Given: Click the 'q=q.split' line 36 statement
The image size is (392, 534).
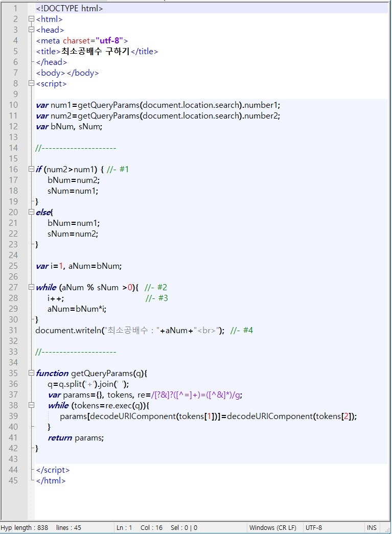Looking at the screenshot, I should [88, 384].
